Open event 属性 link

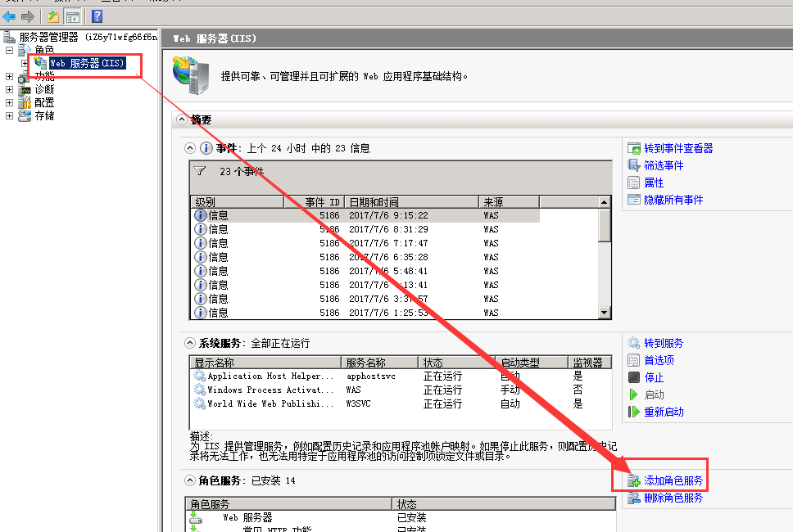pyautogui.click(x=654, y=183)
